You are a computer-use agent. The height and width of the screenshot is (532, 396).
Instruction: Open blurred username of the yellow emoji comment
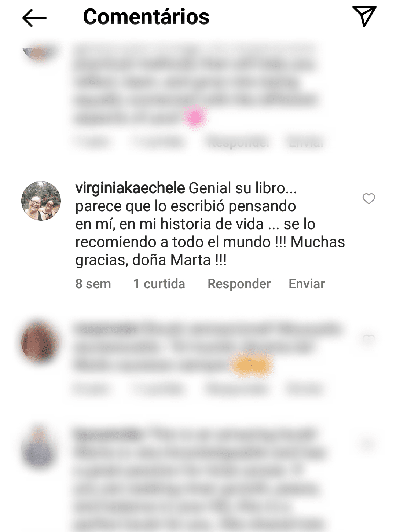[x=105, y=329]
